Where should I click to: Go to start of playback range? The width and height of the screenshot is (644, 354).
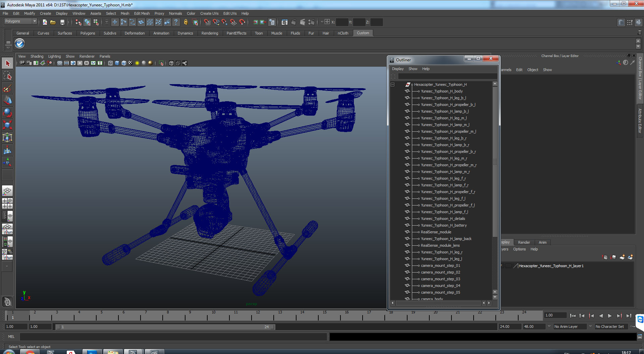[x=573, y=316]
